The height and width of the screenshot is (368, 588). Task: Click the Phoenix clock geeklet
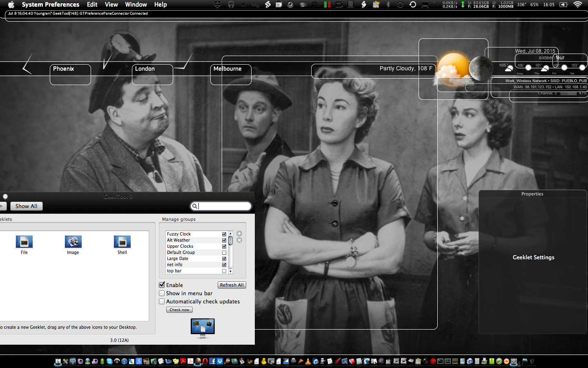[70, 74]
